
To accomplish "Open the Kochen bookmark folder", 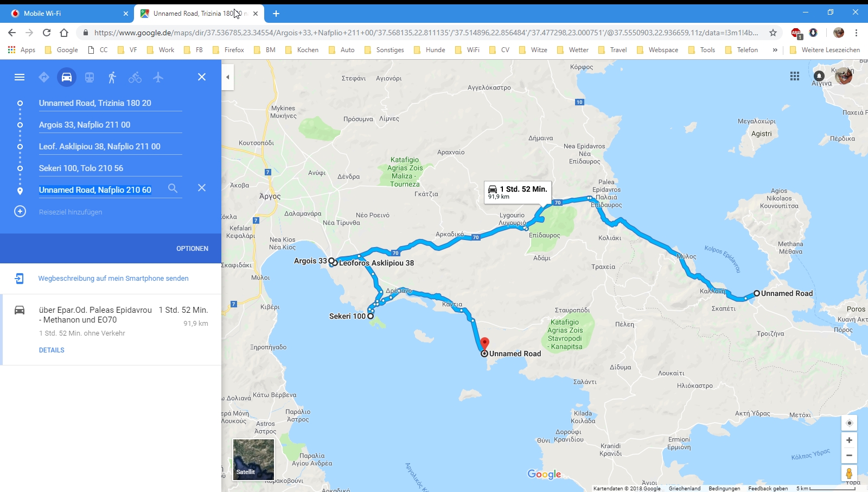I will (302, 50).
